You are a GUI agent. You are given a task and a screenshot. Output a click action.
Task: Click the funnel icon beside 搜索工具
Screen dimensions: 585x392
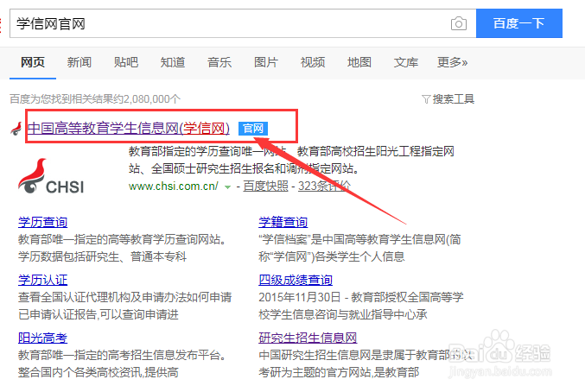[426, 99]
